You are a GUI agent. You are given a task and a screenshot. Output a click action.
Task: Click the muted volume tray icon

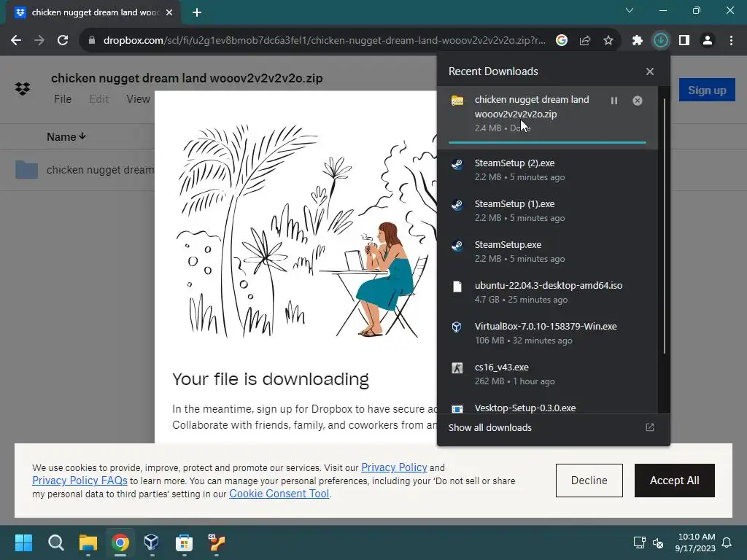coord(658,542)
